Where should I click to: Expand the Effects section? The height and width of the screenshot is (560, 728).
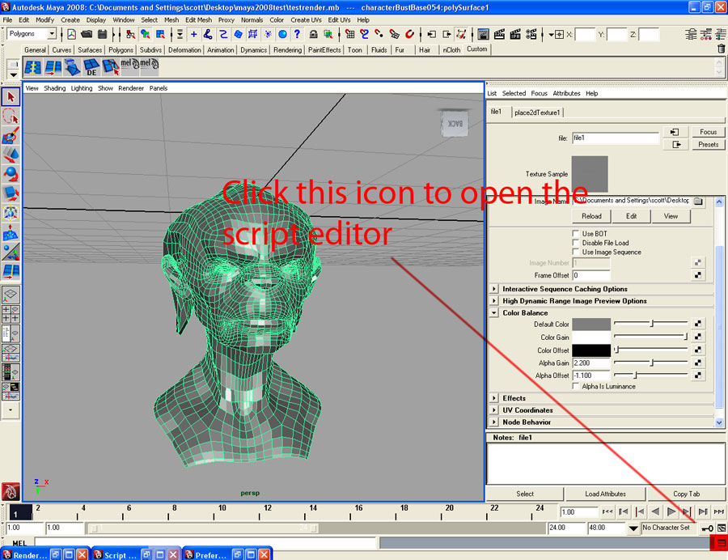(x=494, y=398)
